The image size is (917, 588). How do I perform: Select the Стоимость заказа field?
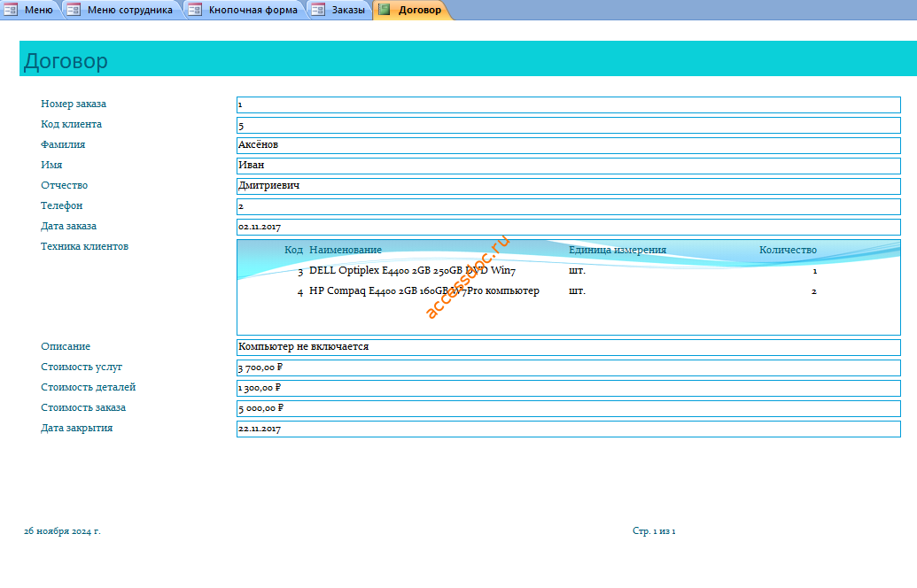[x=569, y=408]
